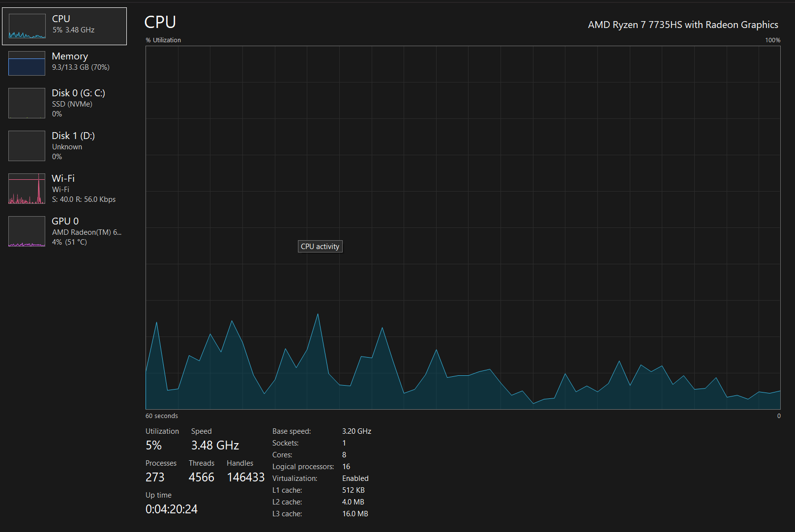Click the Virtualization Enabled value
The height and width of the screenshot is (532, 795).
coord(355,478)
